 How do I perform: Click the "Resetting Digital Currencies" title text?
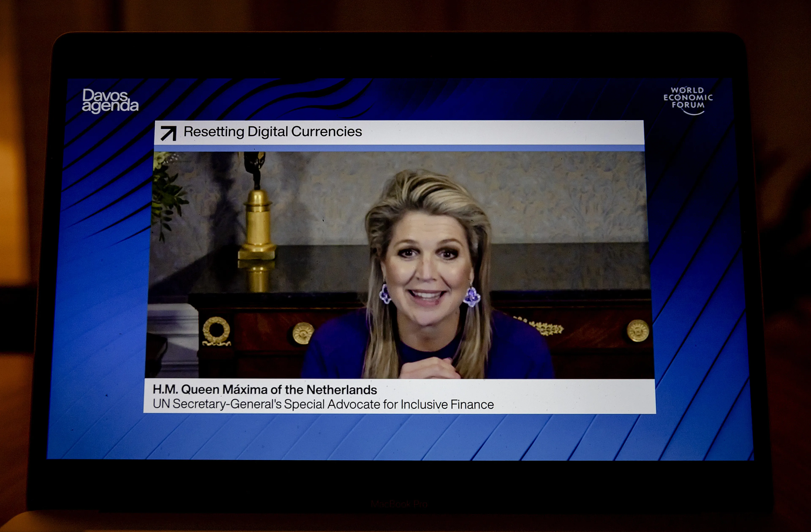coord(273,132)
